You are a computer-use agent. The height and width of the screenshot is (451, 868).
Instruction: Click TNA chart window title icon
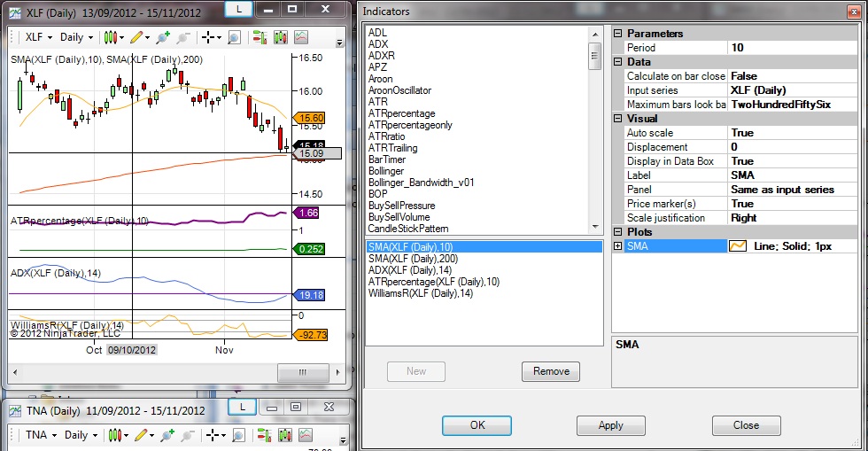(15, 410)
